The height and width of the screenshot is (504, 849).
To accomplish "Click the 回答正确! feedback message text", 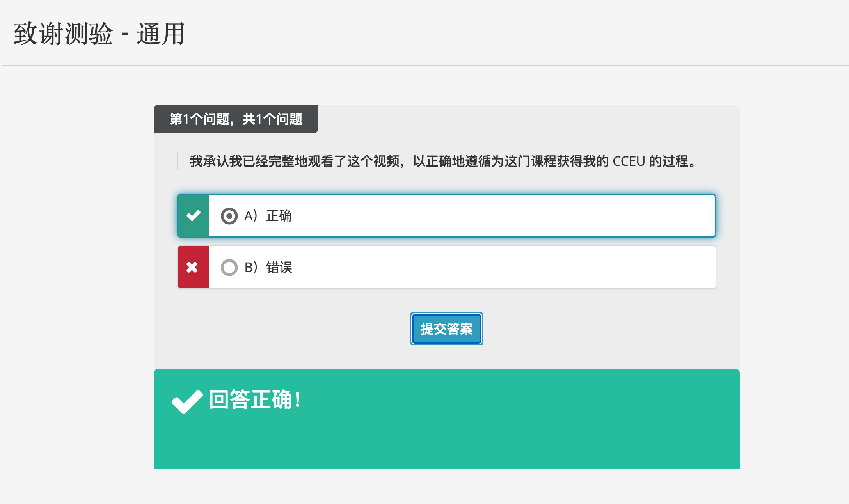I will [x=255, y=400].
